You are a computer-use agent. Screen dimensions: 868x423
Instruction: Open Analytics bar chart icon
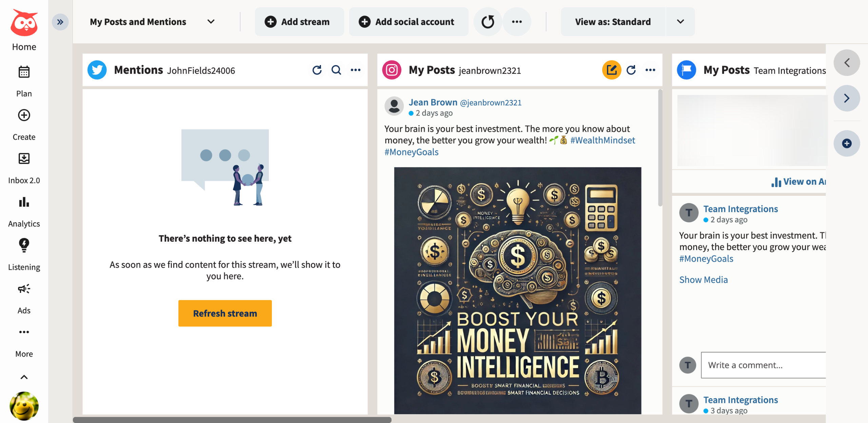[x=24, y=202]
